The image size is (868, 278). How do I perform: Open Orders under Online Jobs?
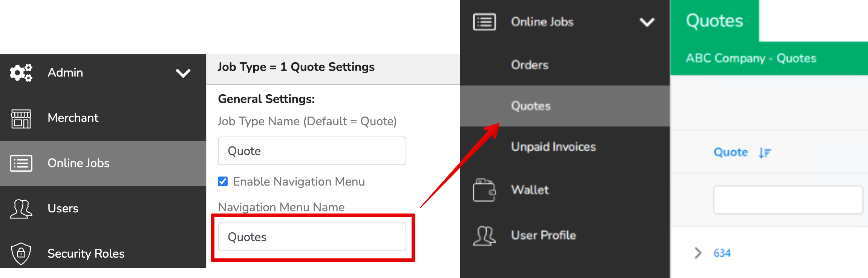[x=565, y=65]
